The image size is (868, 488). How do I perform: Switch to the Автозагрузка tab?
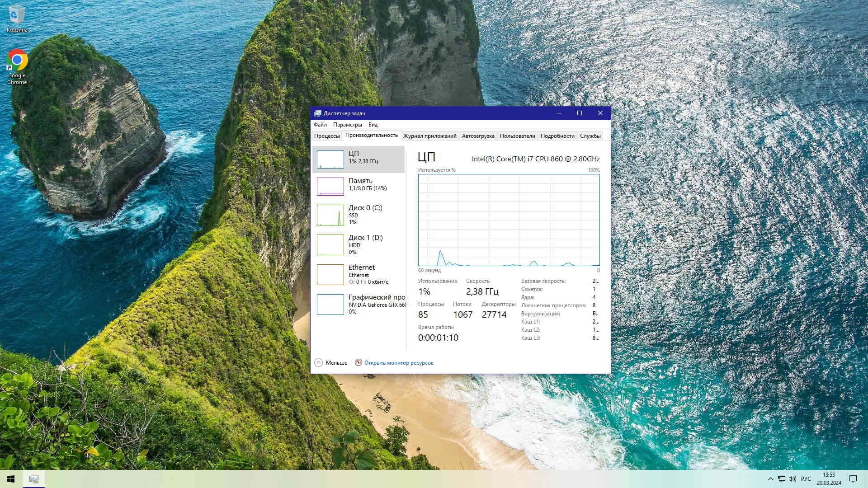[x=478, y=136]
